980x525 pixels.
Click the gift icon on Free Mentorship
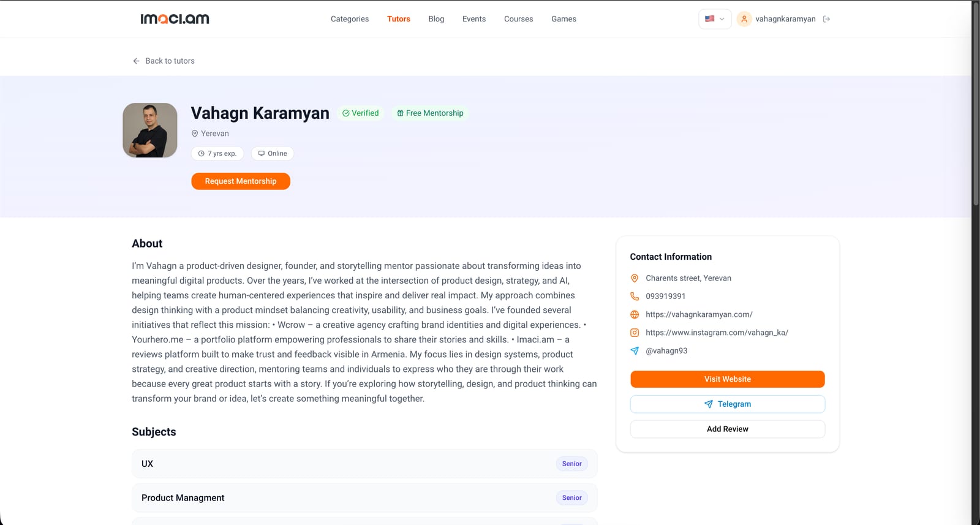coord(400,113)
